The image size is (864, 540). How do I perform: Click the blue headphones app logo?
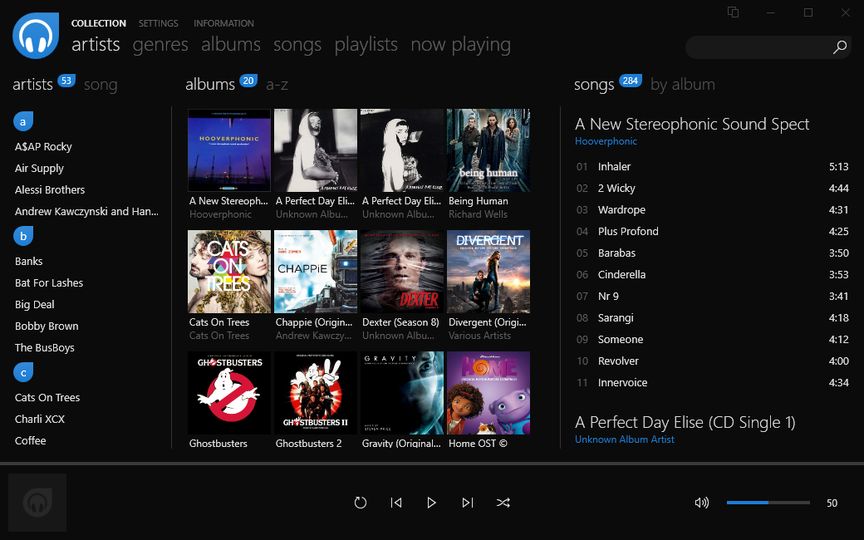coord(36,35)
